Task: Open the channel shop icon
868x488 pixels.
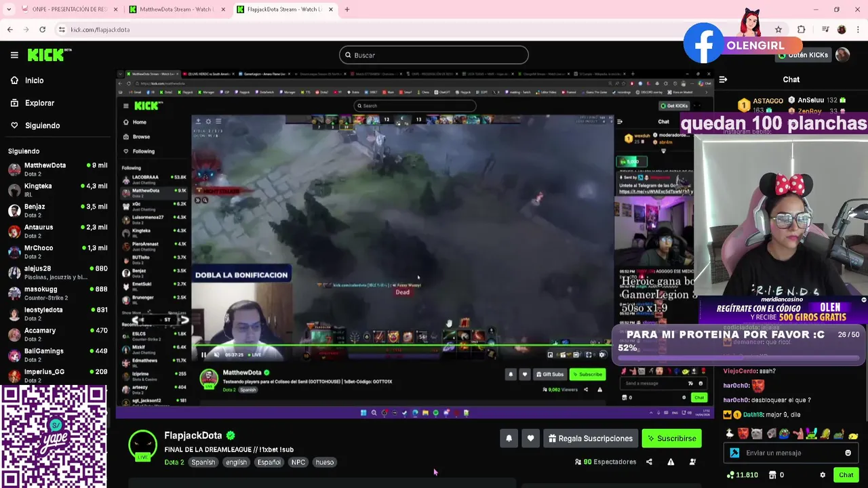Action: click(x=772, y=475)
